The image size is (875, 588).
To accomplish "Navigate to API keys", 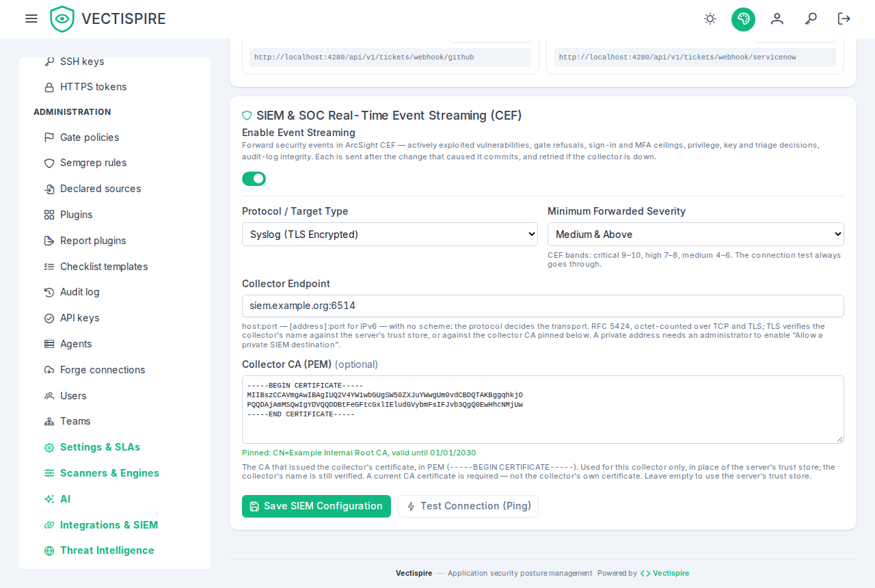I will click(x=79, y=318).
